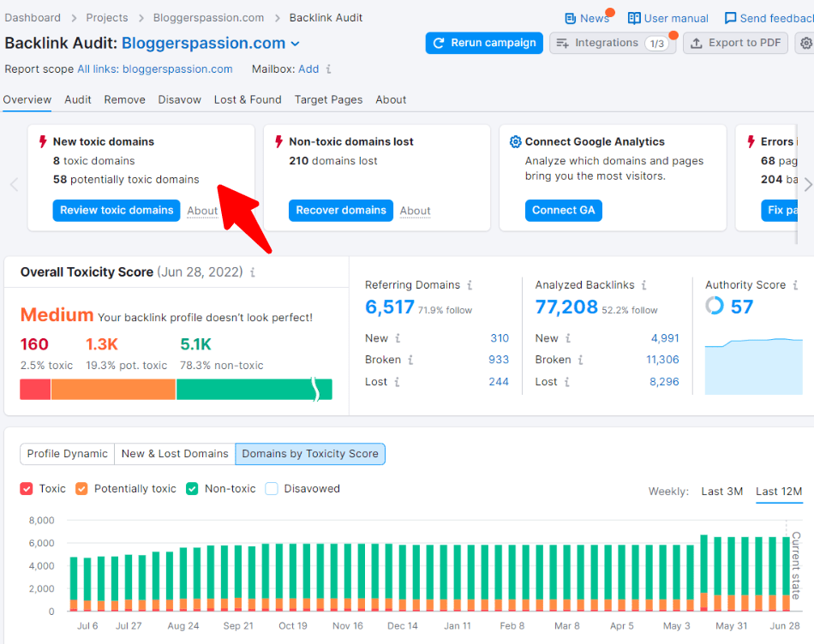Enable the Disavowed checkbox
This screenshot has height=644, width=814.
coord(272,489)
